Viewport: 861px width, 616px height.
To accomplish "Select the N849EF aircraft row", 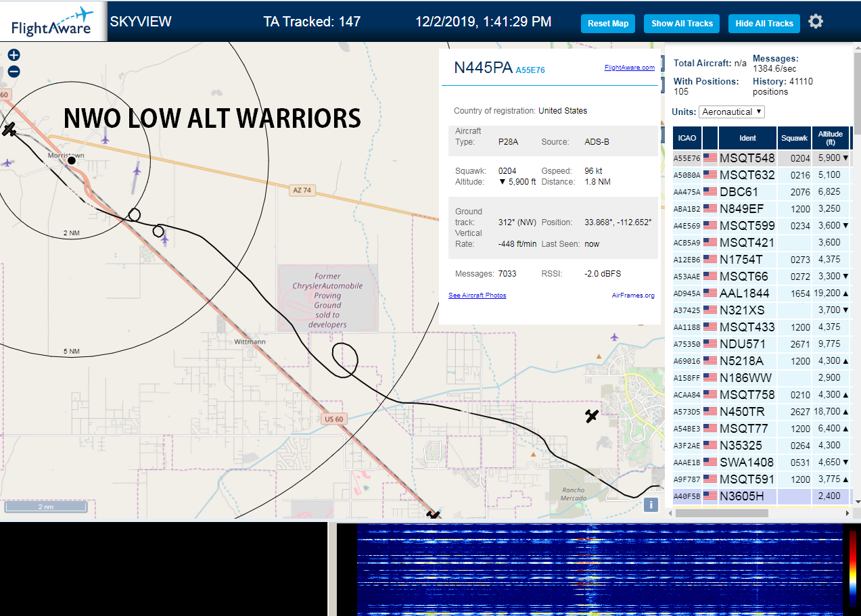I will click(762, 209).
